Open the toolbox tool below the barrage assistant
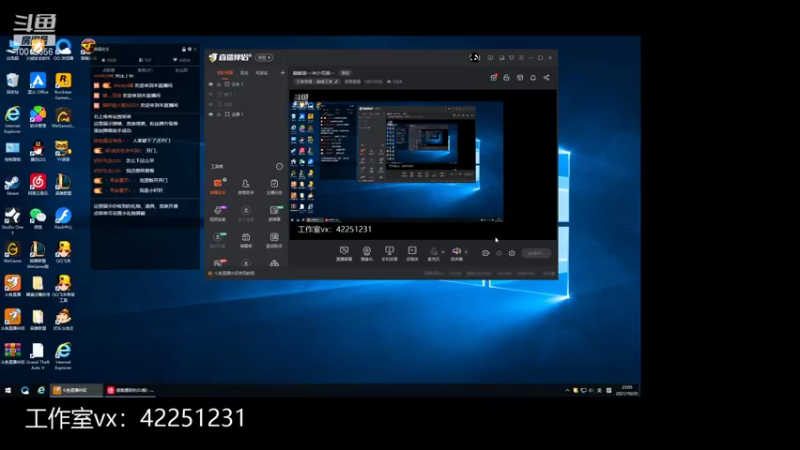 tap(218, 213)
